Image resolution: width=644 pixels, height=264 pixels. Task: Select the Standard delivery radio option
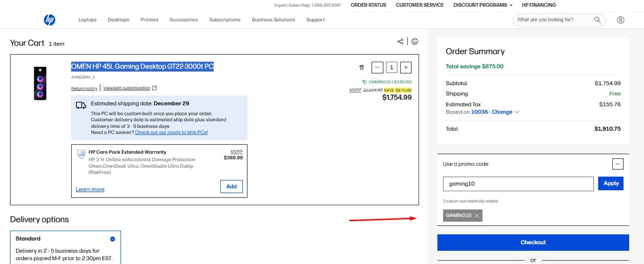click(112, 239)
